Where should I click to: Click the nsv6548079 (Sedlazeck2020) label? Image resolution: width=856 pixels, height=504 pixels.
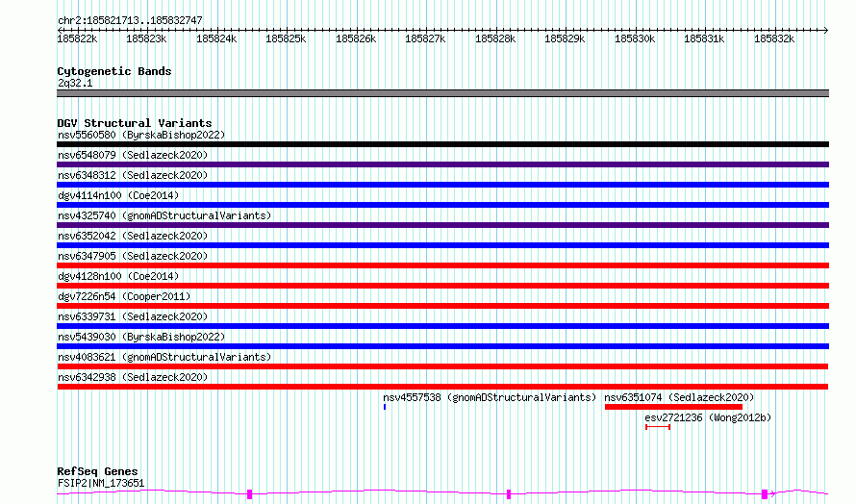133,155
